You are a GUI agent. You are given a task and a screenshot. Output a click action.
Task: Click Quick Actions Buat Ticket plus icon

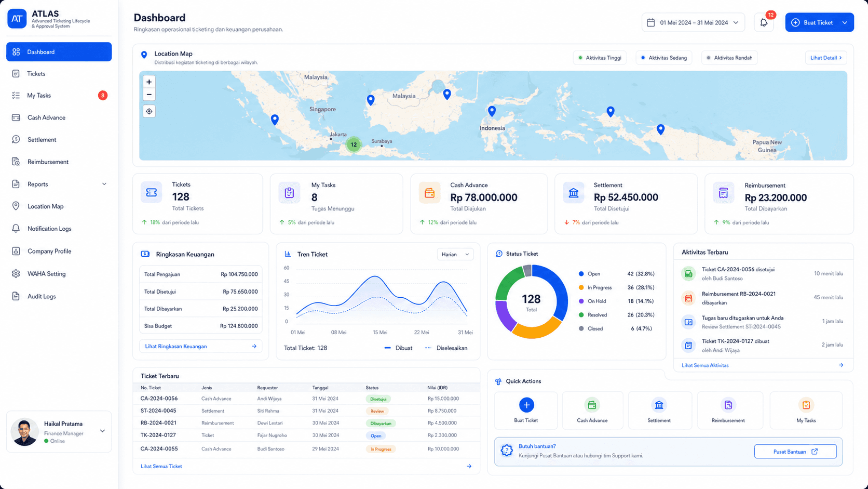click(526, 405)
